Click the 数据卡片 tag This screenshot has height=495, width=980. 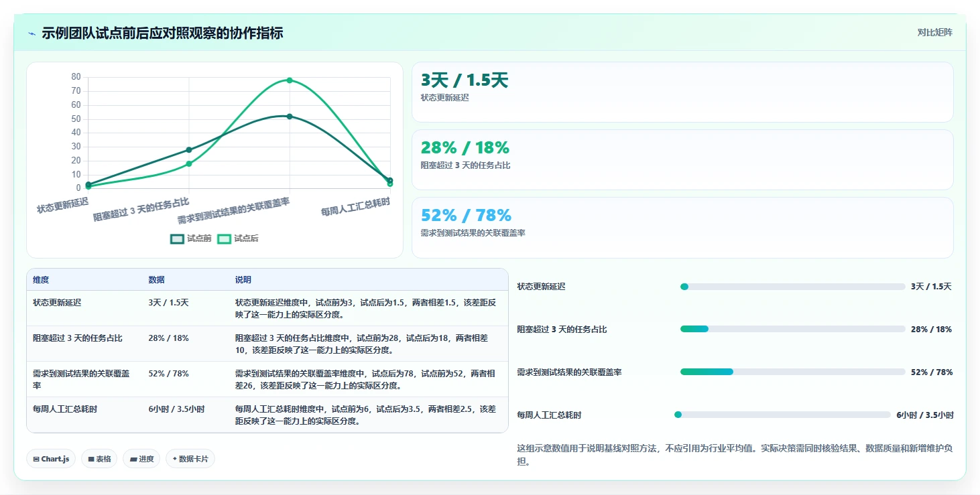point(190,459)
